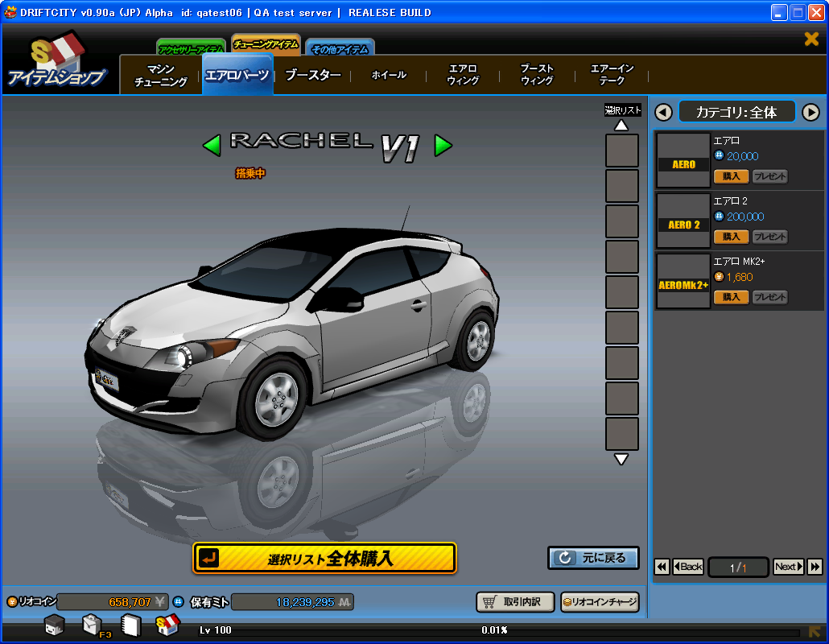Open the character face box icon
Image resolution: width=829 pixels, height=644 pixels.
pyautogui.click(x=55, y=625)
